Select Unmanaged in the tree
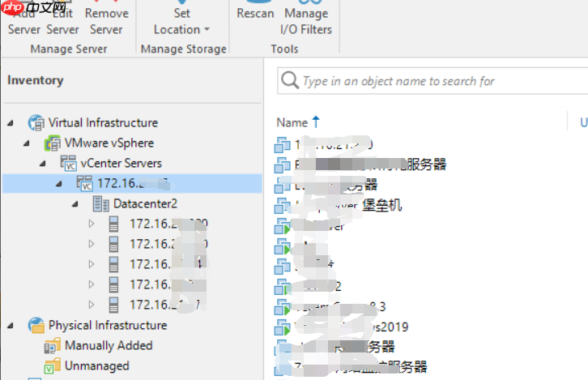The image size is (588, 380). coord(96,365)
